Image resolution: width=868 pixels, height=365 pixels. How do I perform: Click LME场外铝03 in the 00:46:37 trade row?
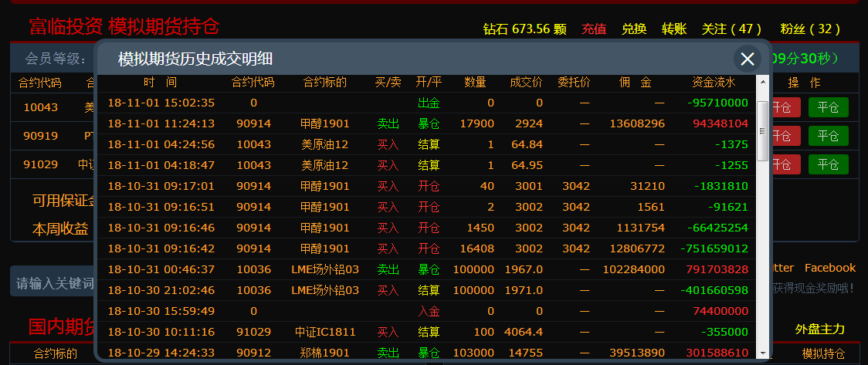coord(324,269)
